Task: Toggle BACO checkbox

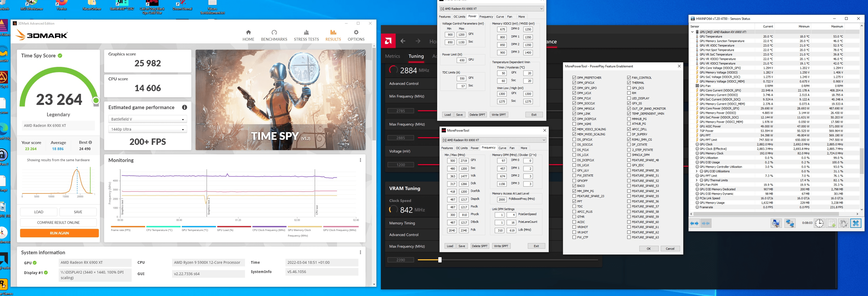Action: 574,186
